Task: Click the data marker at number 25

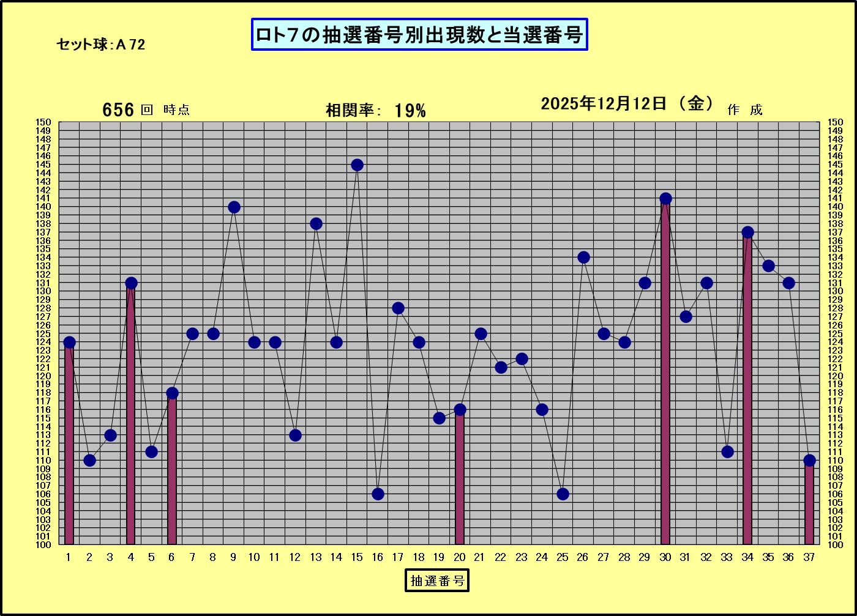Action: point(563,494)
